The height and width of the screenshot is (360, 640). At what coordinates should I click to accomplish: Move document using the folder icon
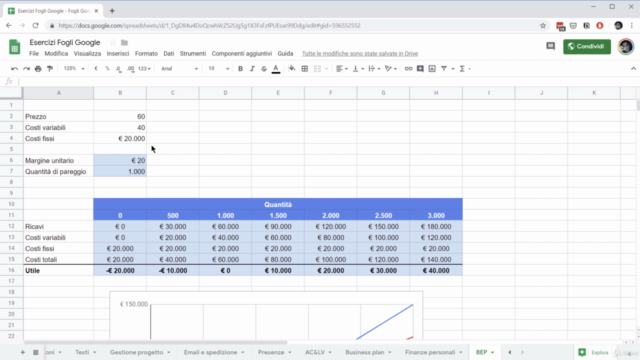click(x=124, y=42)
